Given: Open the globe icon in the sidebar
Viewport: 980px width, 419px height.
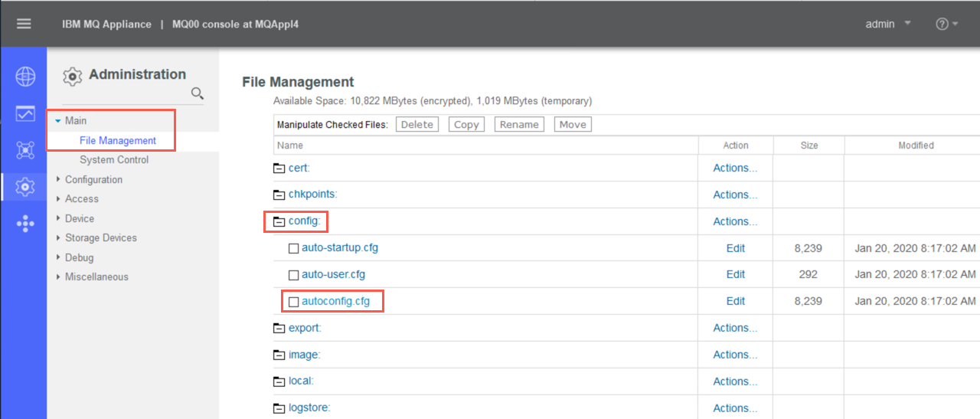Looking at the screenshot, I should click(25, 77).
